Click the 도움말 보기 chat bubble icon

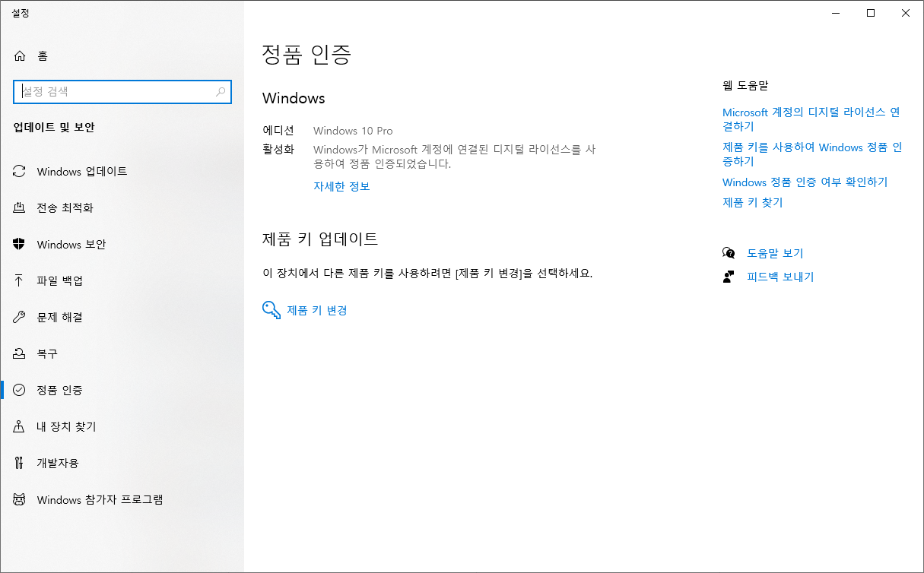pos(729,253)
